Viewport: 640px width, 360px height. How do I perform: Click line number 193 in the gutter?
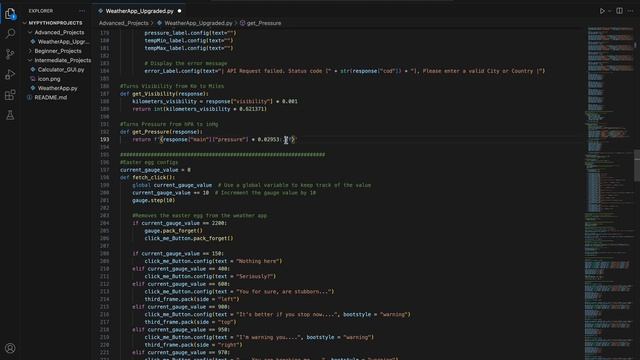pos(104,140)
